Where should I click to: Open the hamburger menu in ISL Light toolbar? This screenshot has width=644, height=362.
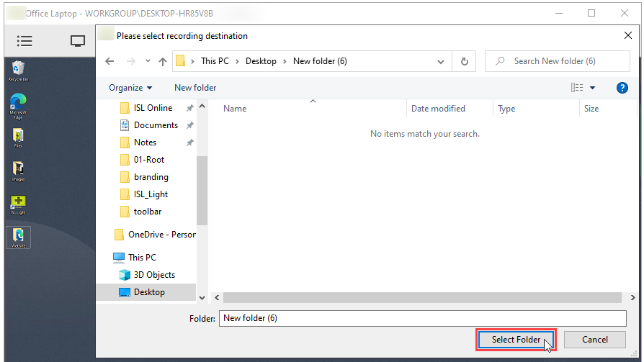point(24,41)
